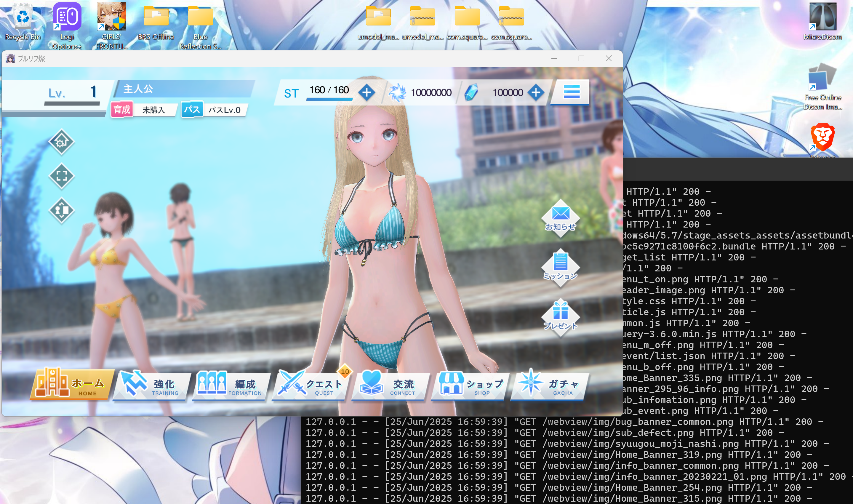Click the gear diamond settings icon
The height and width of the screenshot is (504, 853).
[x=61, y=142]
